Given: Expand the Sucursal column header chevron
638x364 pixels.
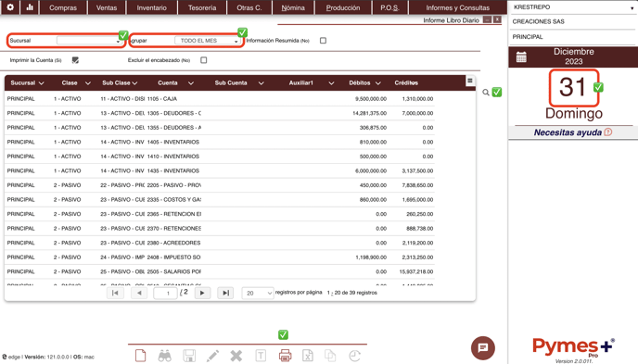Looking at the screenshot, I should pyautogui.click(x=41, y=82).
